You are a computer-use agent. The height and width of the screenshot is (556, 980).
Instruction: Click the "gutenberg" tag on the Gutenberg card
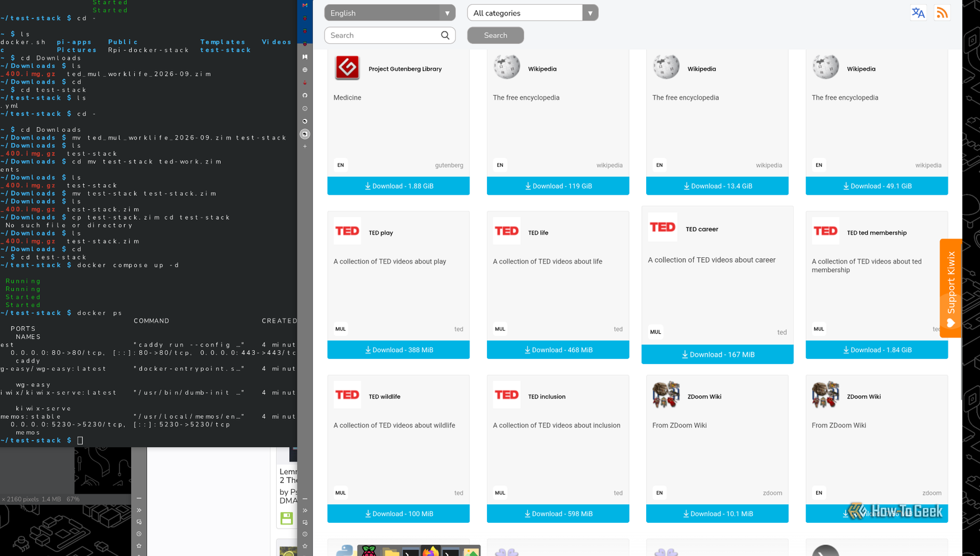pyautogui.click(x=449, y=165)
